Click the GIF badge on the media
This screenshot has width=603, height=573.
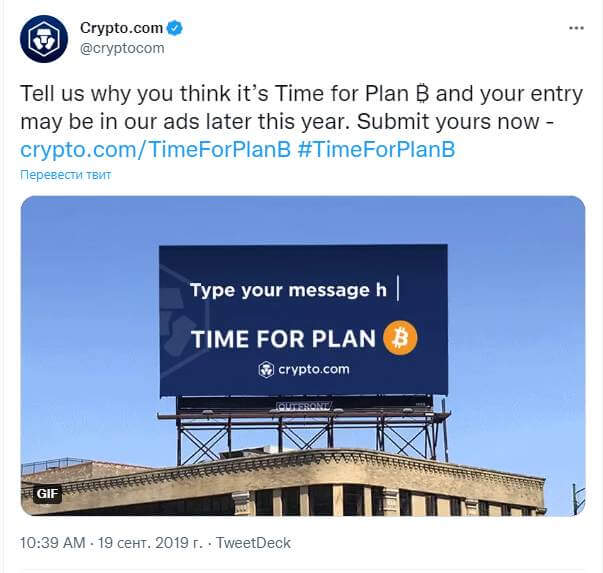pos(47,493)
